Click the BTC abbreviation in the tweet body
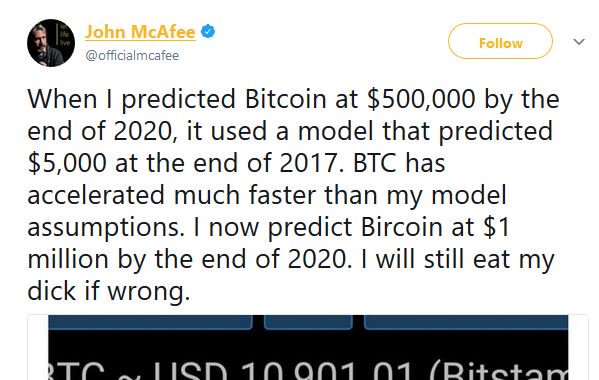599x380 pixels. [x=374, y=163]
